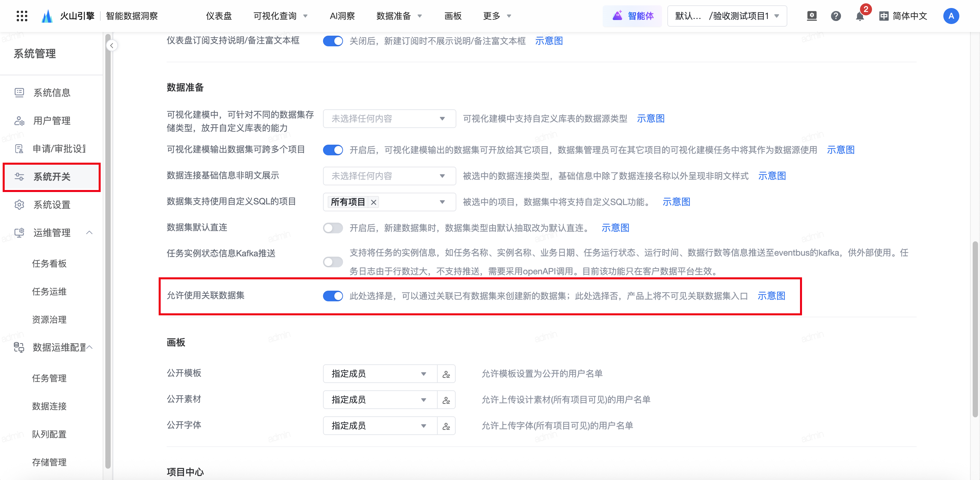Click 示意图 link for 允许使用关联数据集

pos(771,296)
